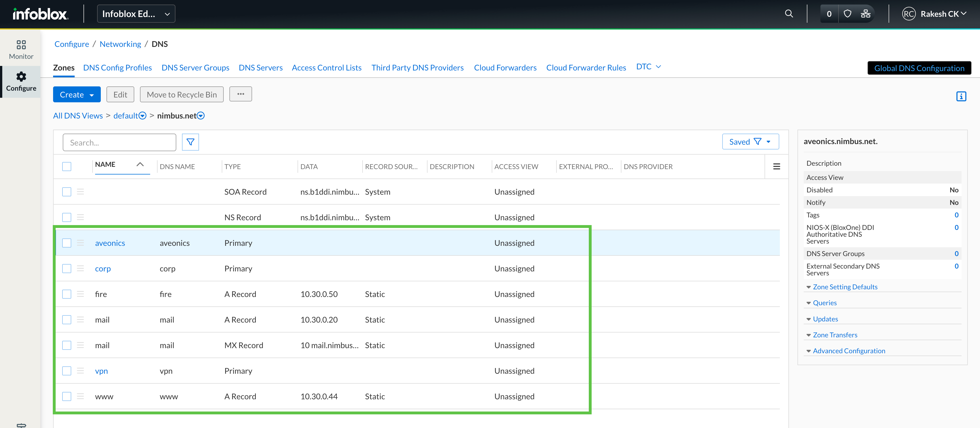Toggle the select-all header checkbox

coord(67,167)
